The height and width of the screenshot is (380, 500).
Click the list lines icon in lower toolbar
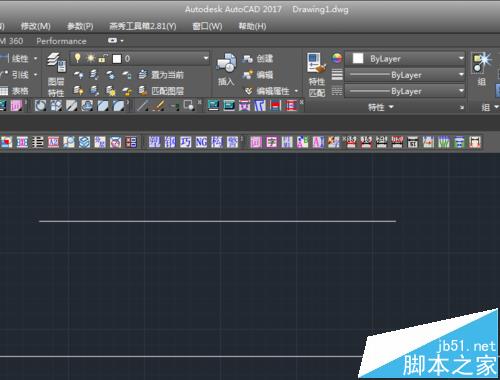[x=38, y=142]
